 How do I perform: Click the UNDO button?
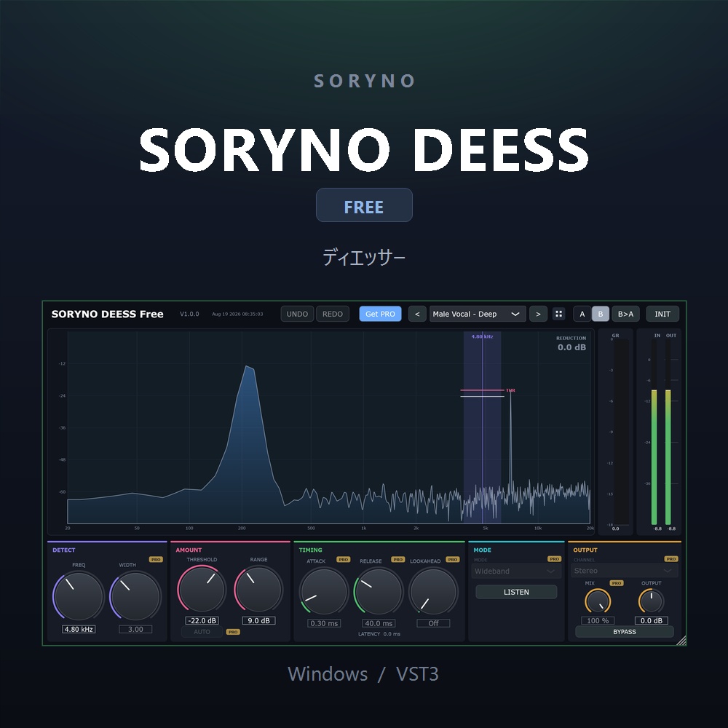coord(297,314)
